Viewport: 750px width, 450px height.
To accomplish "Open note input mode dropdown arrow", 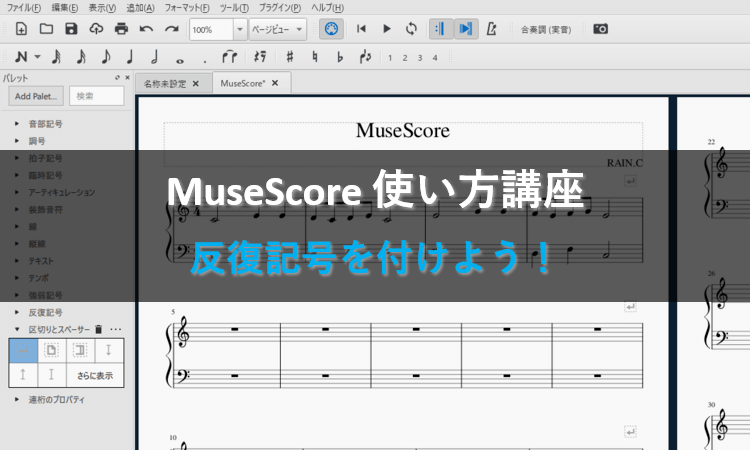I will click(37, 57).
